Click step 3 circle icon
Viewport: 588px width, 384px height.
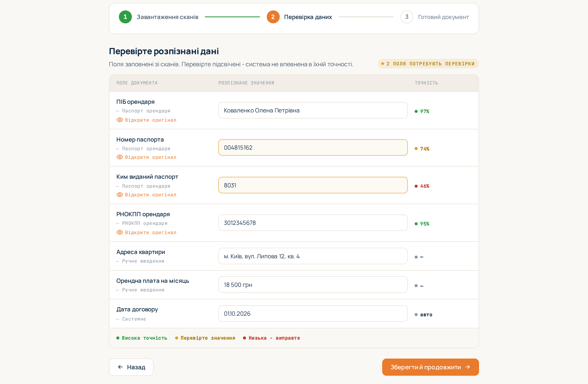tap(407, 17)
